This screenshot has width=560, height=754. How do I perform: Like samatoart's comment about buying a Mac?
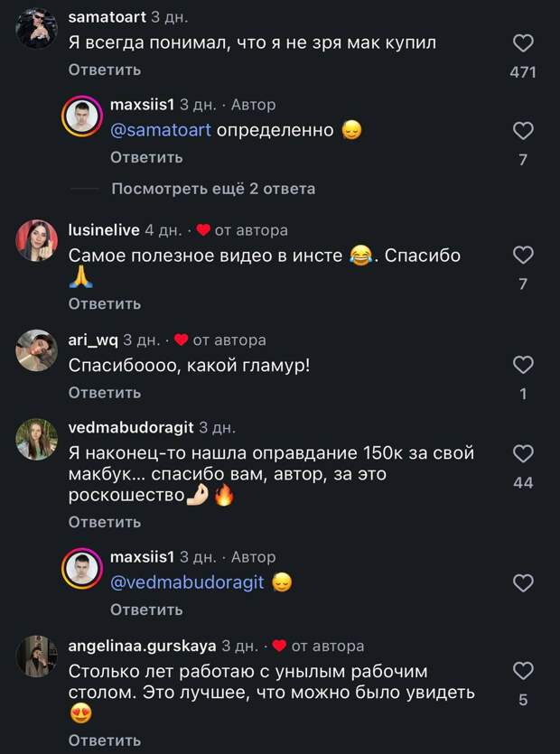pos(523,43)
